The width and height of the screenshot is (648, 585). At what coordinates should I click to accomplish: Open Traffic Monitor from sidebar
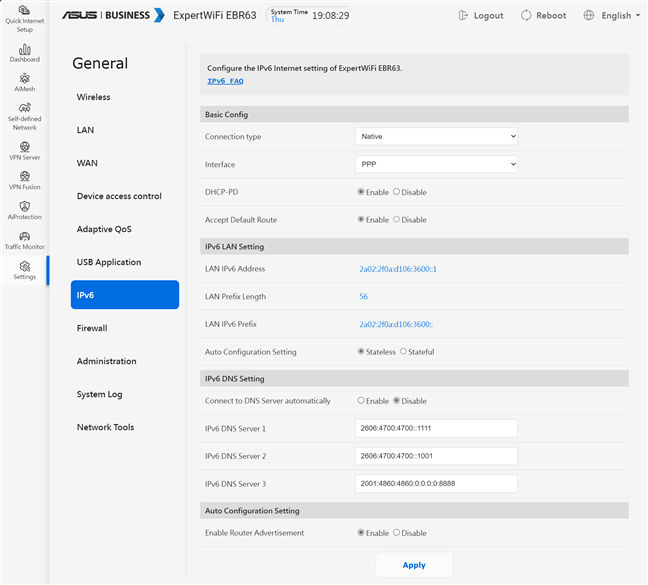point(24,240)
